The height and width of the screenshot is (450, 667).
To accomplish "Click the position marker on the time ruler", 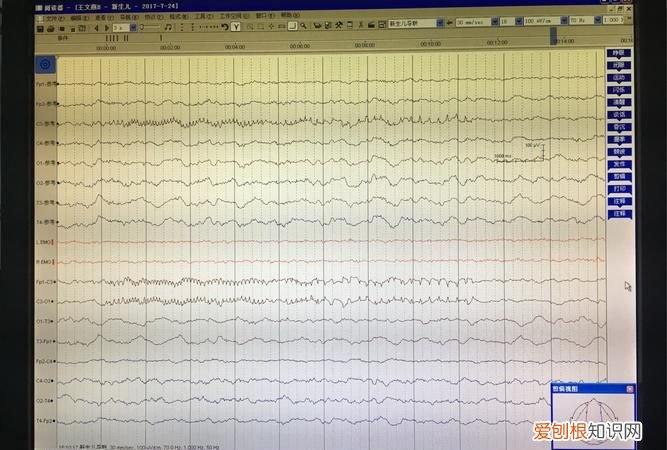I will [554, 37].
